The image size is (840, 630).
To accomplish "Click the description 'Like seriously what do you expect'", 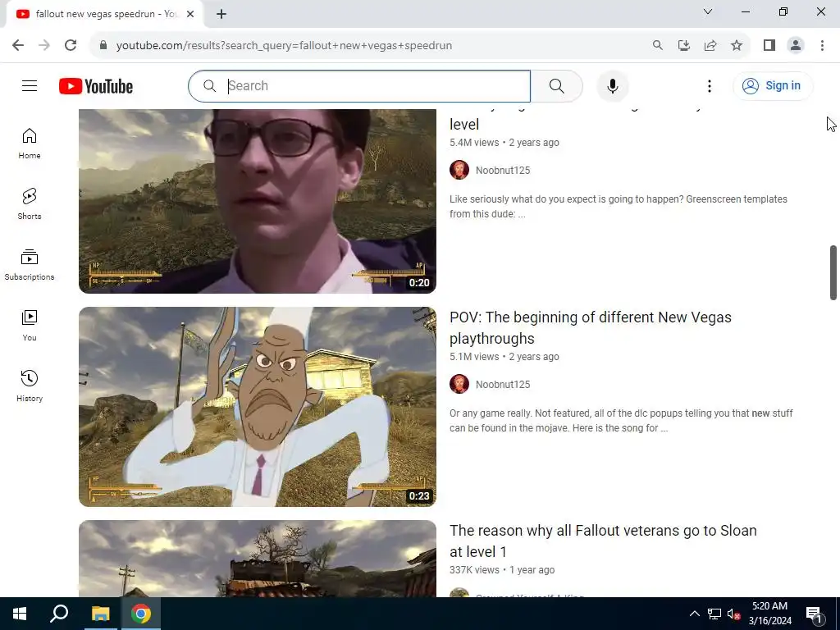I will click(x=619, y=206).
